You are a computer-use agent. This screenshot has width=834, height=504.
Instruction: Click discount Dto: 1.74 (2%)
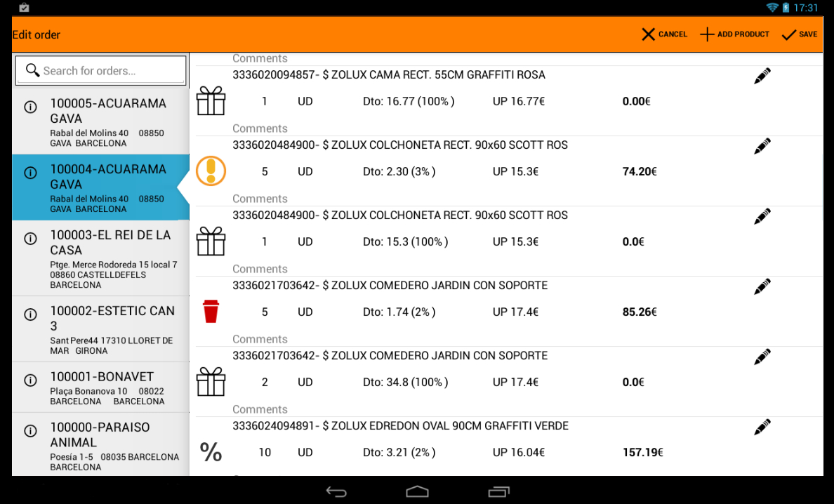[x=399, y=312]
